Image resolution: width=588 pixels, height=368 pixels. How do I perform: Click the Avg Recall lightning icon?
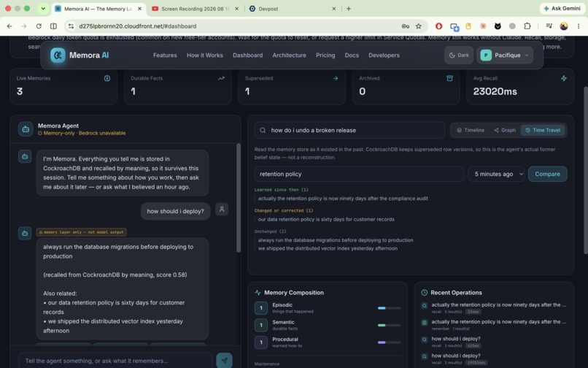(564, 78)
